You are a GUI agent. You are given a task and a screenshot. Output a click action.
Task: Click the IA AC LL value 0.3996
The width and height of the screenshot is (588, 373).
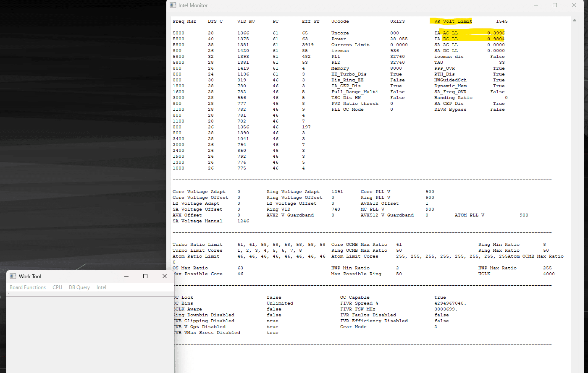pyautogui.click(x=496, y=33)
